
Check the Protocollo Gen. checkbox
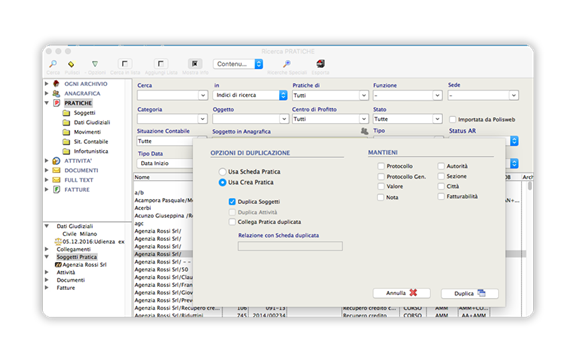coord(381,177)
